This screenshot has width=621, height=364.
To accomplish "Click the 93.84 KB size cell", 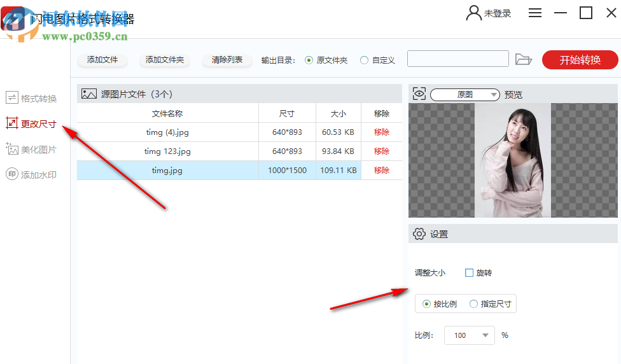I will click(x=338, y=151).
